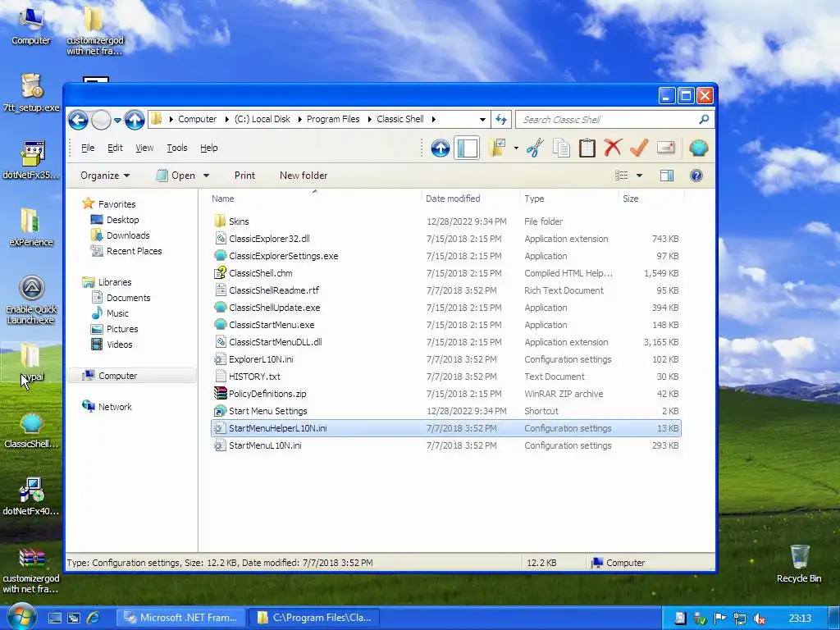This screenshot has width=840, height=630.
Task: Select the StartMenuL10N.ini file
Action: tap(265, 445)
